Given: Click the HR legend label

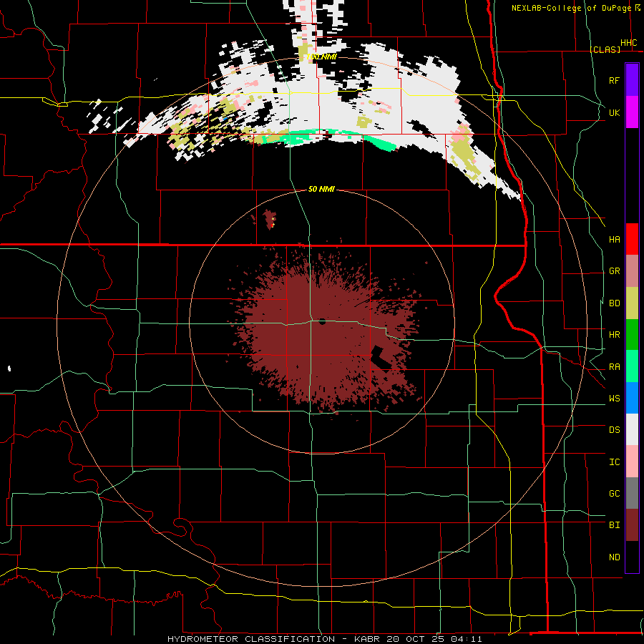Looking at the screenshot, I should [614, 335].
